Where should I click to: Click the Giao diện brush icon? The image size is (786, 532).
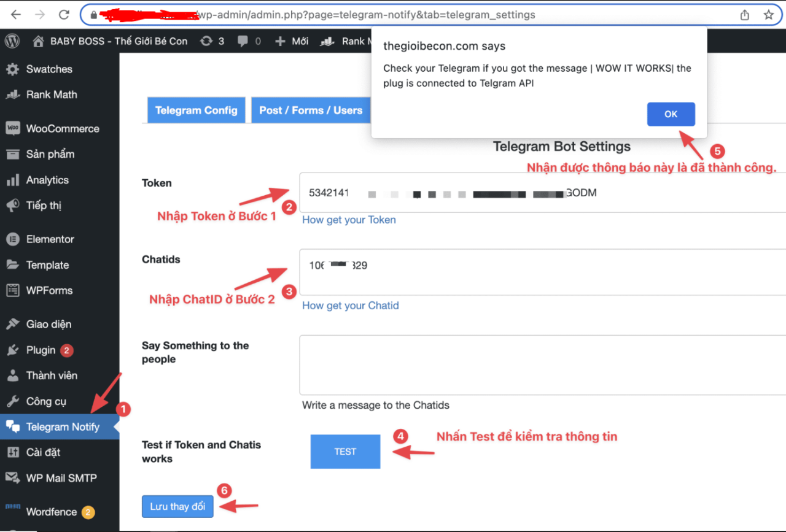[x=12, y=324]
